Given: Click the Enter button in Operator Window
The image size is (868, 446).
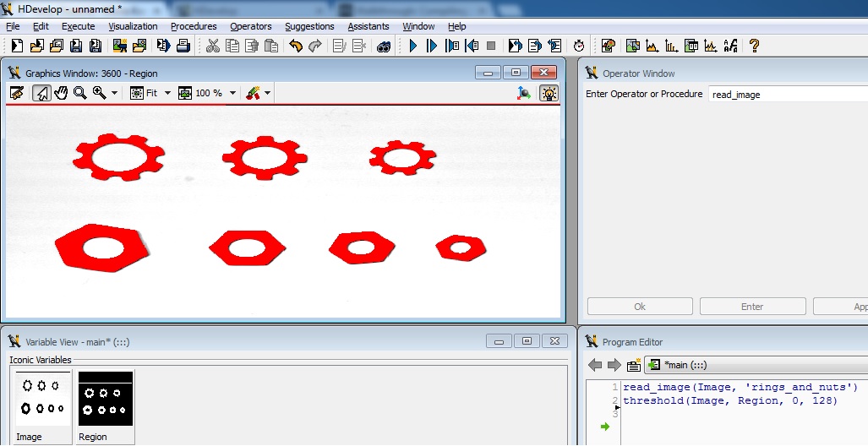Looking at the screenshot, I should pos(752,307).
